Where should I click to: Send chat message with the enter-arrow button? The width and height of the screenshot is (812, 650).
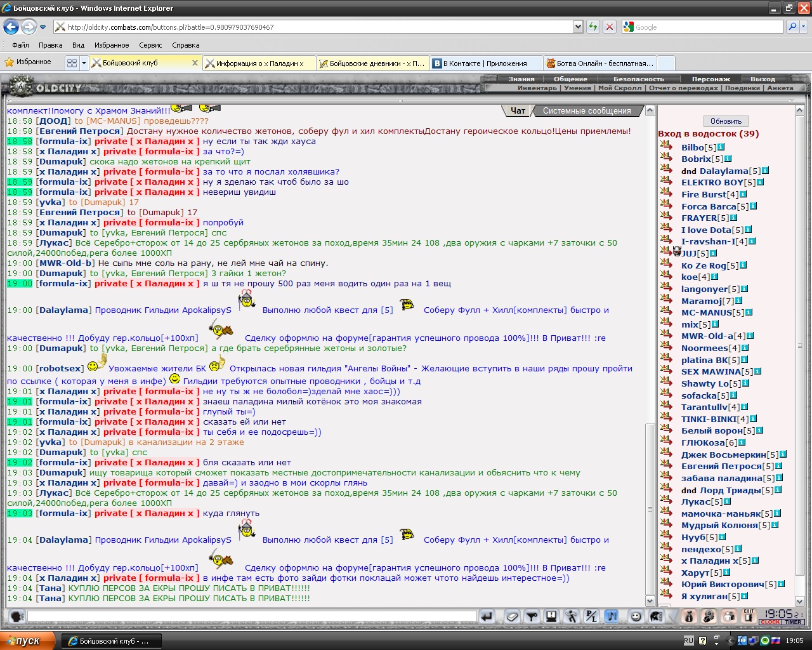coord(487,616)
